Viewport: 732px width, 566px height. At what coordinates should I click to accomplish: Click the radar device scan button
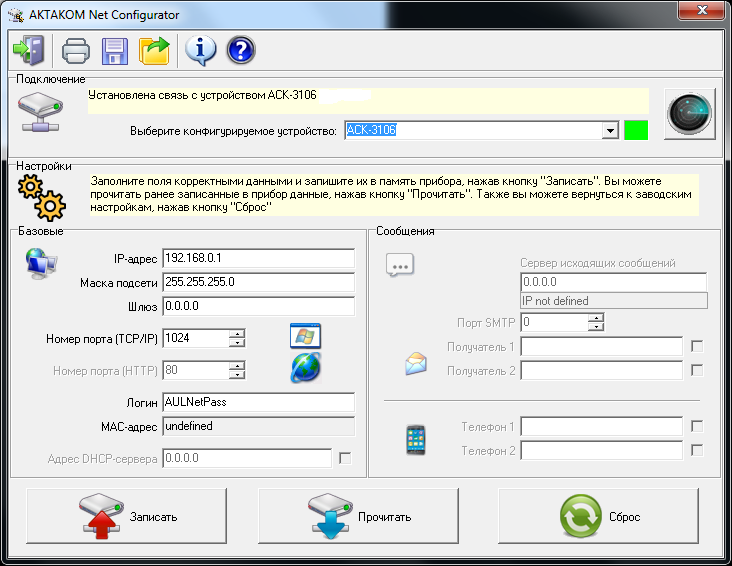pyautogui.click(x=691, y=113)
